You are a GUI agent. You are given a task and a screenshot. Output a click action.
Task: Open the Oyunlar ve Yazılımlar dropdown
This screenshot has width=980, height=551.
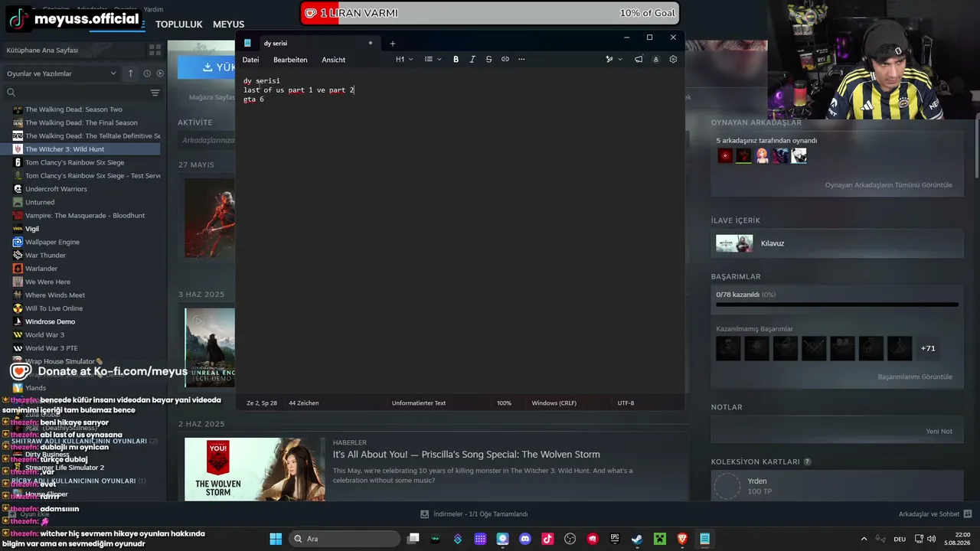(x=61, y=73)
